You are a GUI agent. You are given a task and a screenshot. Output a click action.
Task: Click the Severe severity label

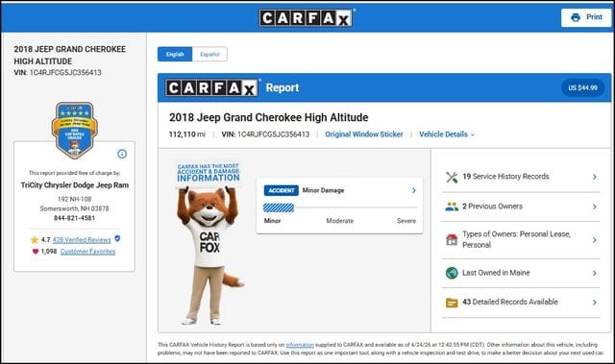(x=406, y=221)
